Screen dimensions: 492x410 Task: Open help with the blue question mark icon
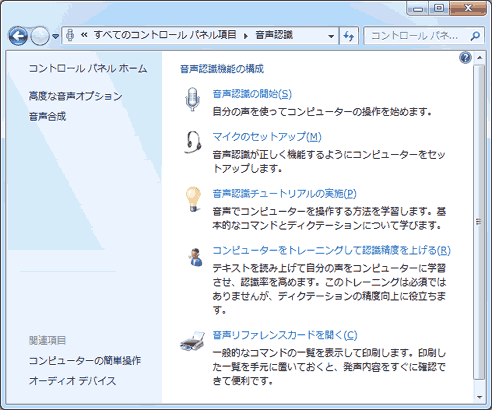[x=465, y=58]
